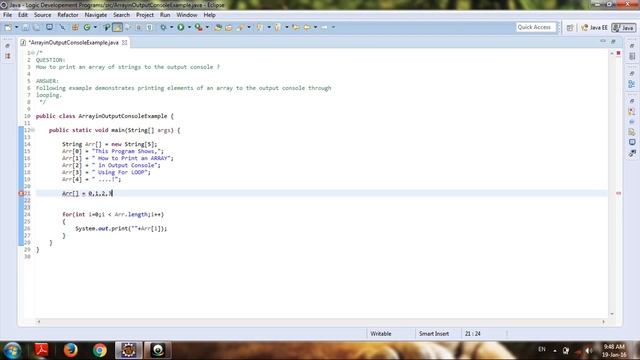Open the Source menu
Screen dimensions: 640x360
tap(42, 15)
